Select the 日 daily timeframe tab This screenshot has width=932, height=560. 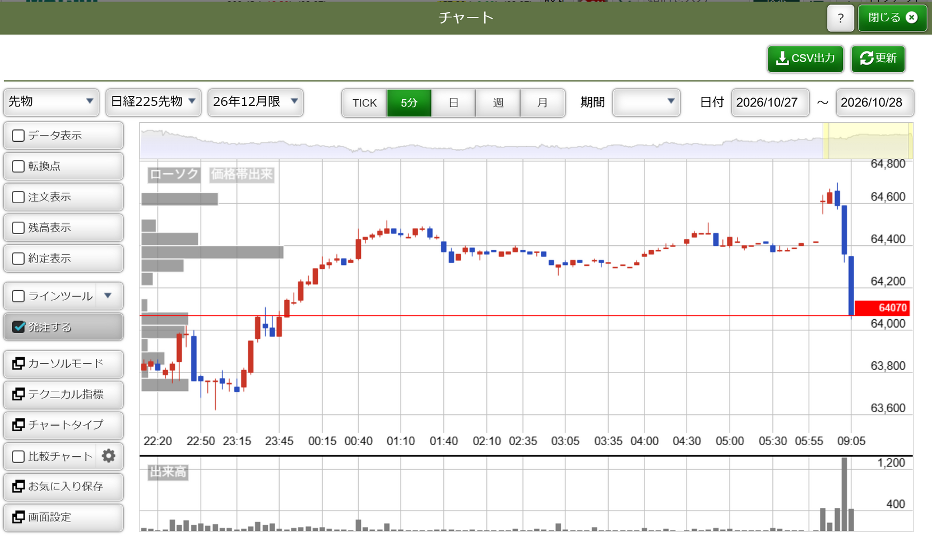453,103
